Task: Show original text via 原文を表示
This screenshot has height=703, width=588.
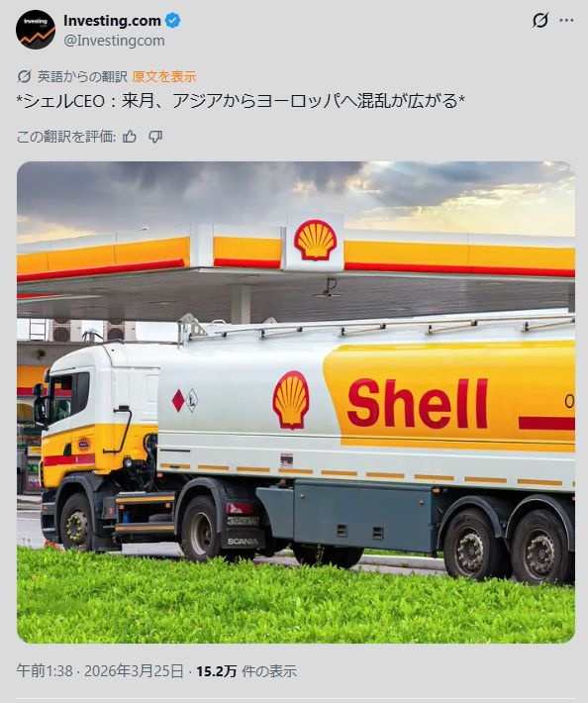Action: click(164, 76)
